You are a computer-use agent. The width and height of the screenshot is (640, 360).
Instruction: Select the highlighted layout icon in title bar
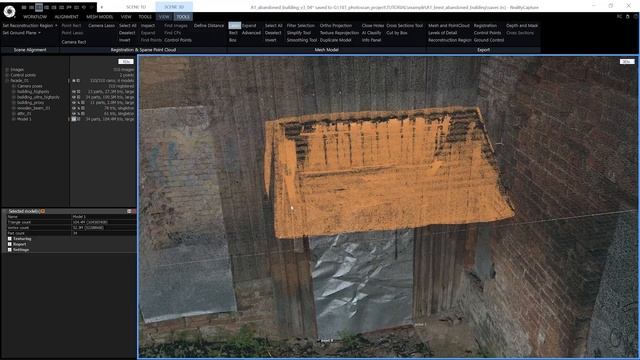[x=39, y=7]
